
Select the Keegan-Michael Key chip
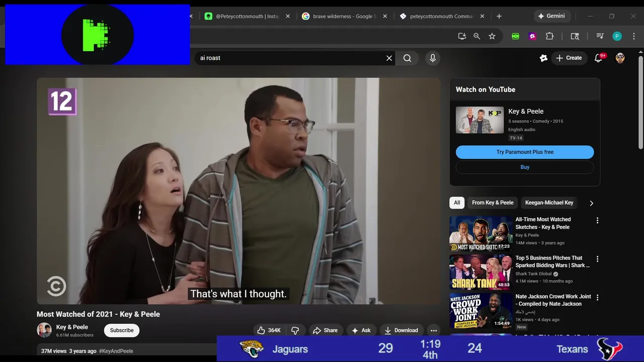click(x=549, y=203)
